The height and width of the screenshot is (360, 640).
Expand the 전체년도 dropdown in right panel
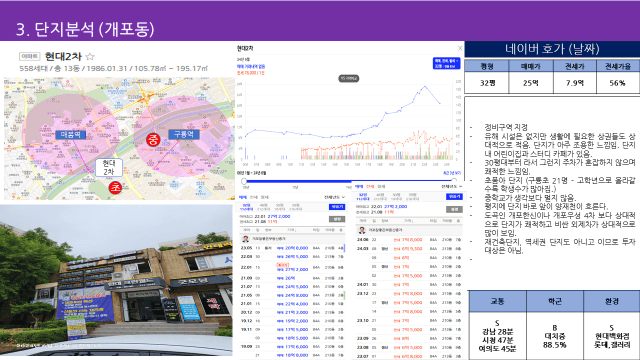pyautogui.click(x=452, y=187)
